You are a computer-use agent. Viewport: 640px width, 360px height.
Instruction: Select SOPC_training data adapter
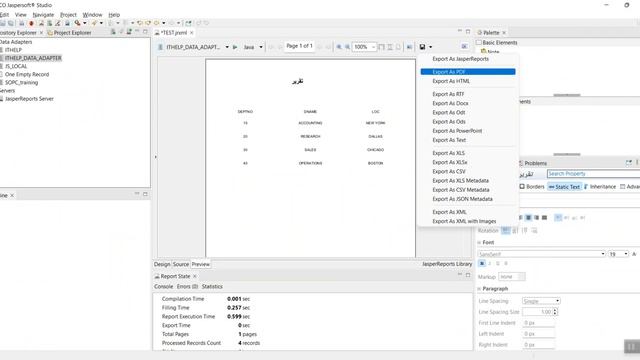click(21, 82)
